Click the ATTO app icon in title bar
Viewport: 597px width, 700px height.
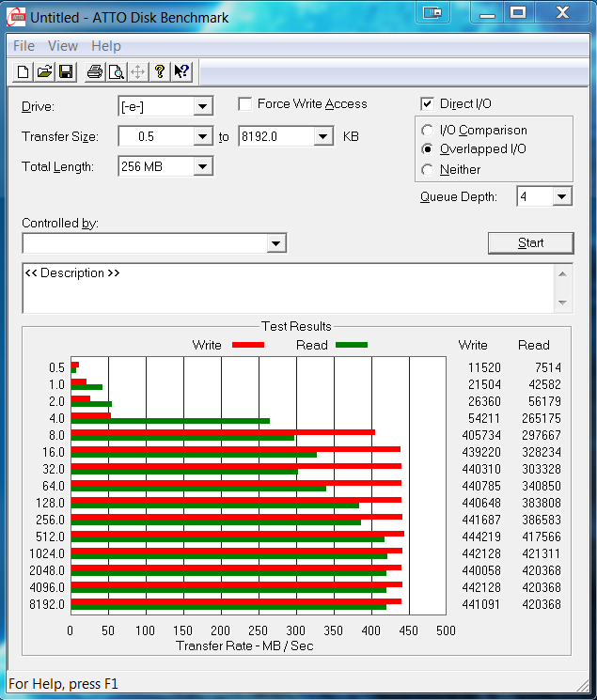point(16,16)
